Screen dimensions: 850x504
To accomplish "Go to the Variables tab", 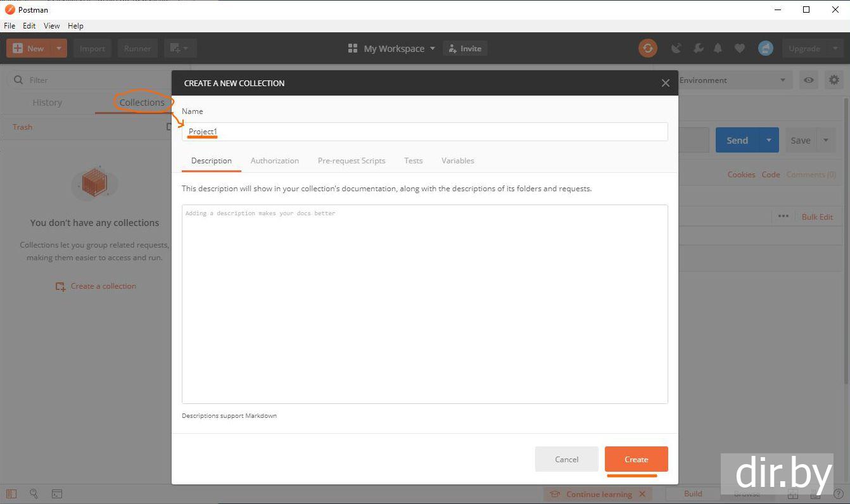I will (458, 161).
